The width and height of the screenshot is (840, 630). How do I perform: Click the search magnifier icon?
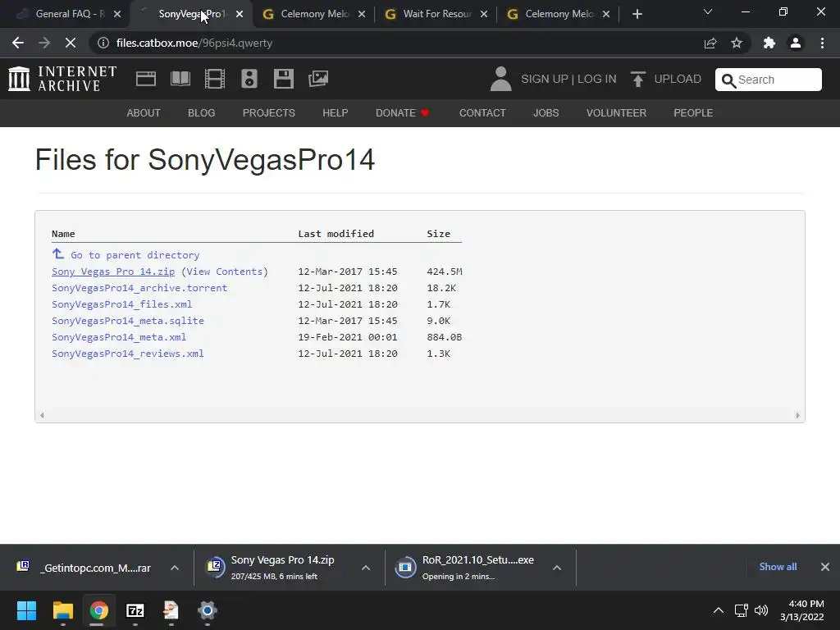pyautogui.click(x=728, y=80)
